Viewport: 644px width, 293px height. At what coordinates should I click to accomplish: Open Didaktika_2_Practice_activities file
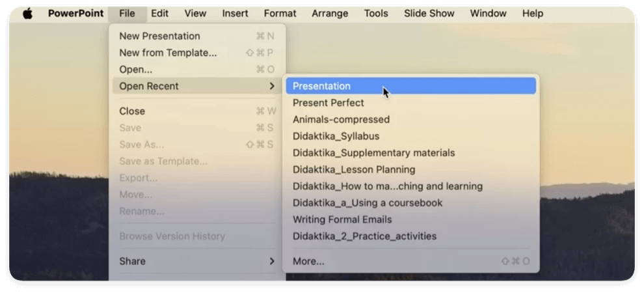tap(410, 236)
